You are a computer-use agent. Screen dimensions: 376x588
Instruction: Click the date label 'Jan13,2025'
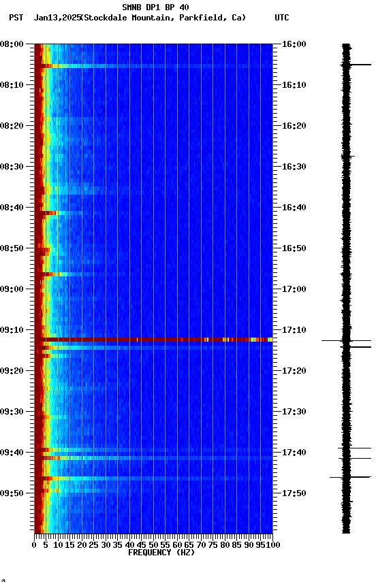57,18
